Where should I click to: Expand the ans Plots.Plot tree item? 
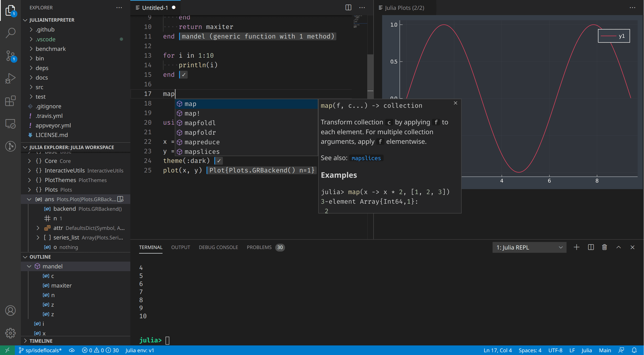tap(30, 199)
